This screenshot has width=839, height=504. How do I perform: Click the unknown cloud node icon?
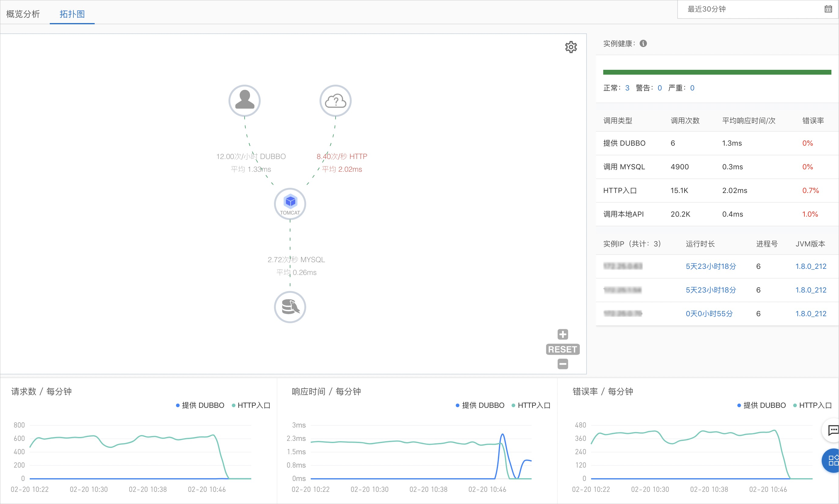(x=336, y=100)
